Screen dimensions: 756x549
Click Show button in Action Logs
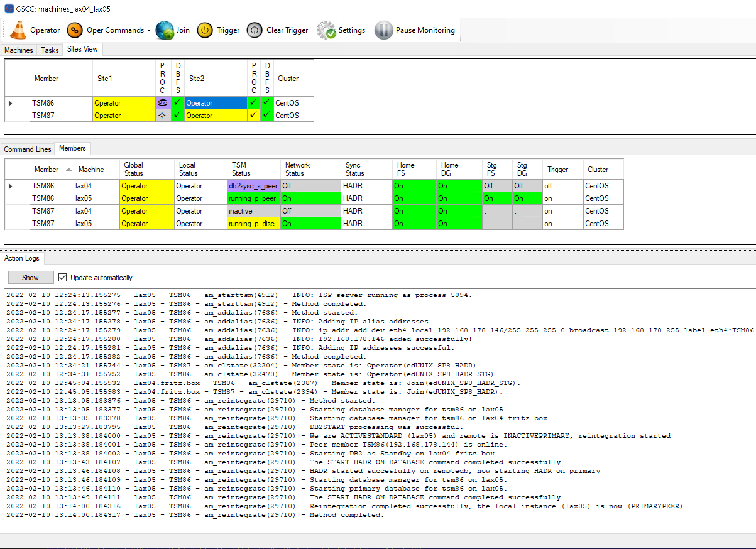click(x=30, y=277)
